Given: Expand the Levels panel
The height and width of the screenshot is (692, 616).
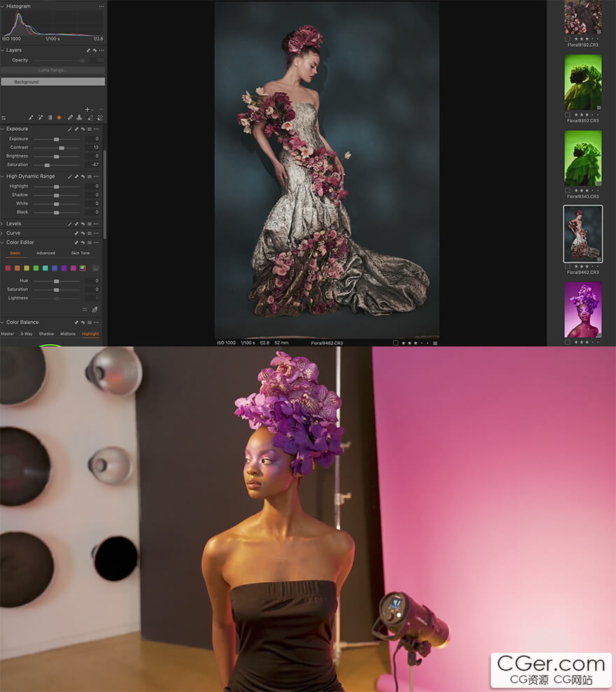Looking at the screenshot, I should point(3,224).
